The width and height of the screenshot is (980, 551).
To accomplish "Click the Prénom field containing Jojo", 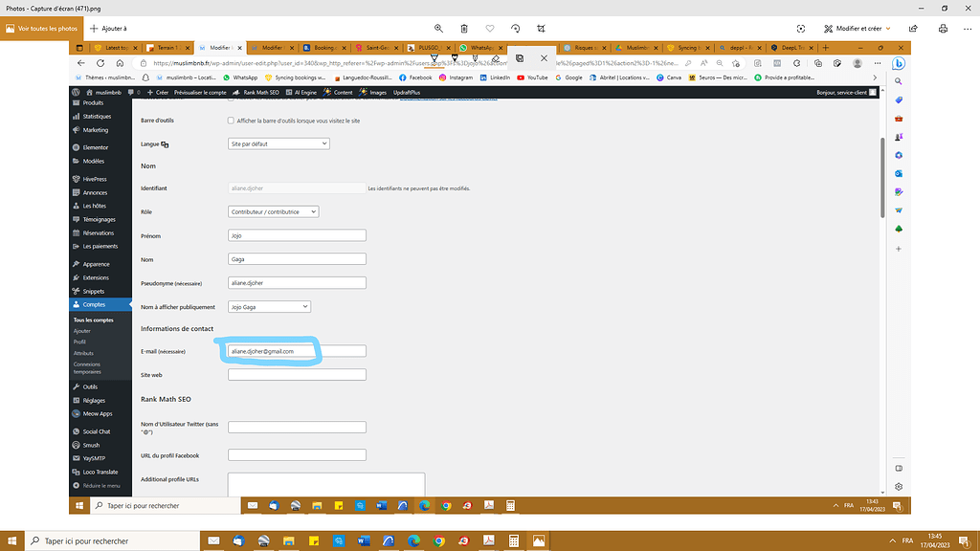I will [297, 235].
